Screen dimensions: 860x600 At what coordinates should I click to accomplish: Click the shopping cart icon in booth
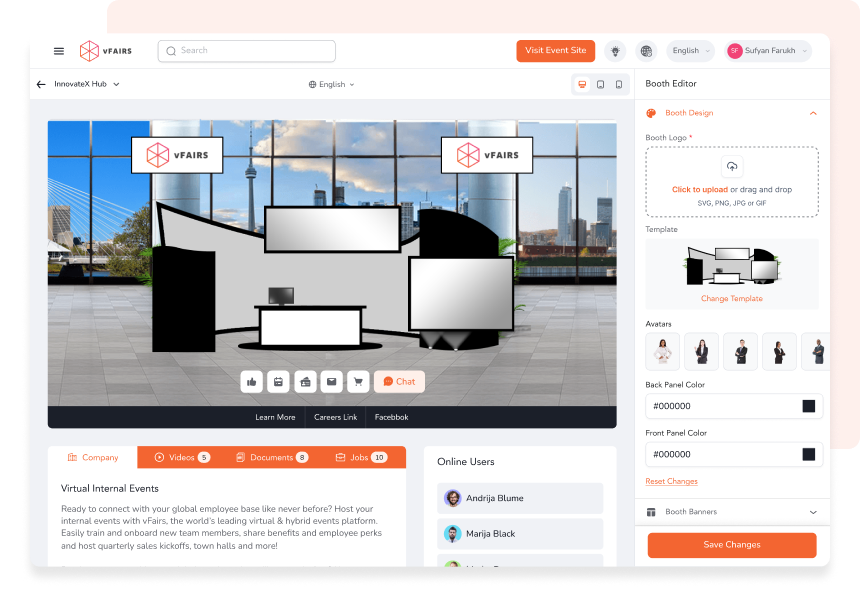(358, 382)
